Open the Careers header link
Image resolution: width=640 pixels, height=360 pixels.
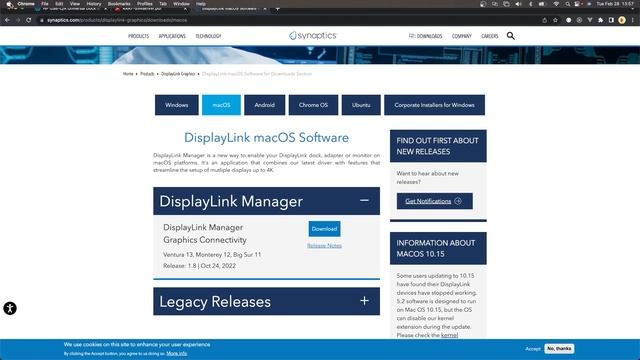(x=489, y=36)
